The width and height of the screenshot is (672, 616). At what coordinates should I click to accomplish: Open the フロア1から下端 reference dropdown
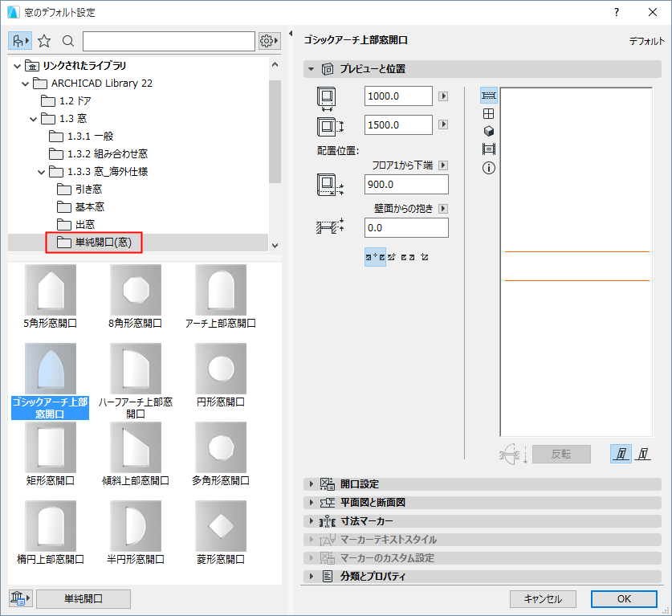(443, 165)
